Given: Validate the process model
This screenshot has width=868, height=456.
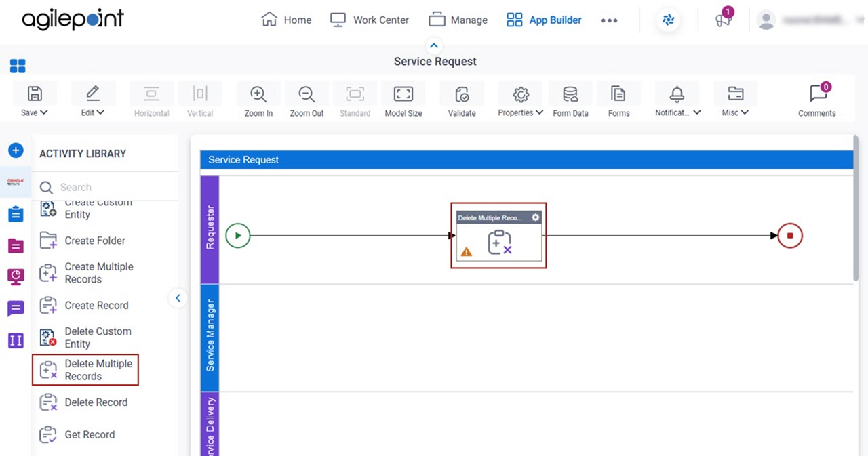Looking at the screenshot, I should 462,100.
